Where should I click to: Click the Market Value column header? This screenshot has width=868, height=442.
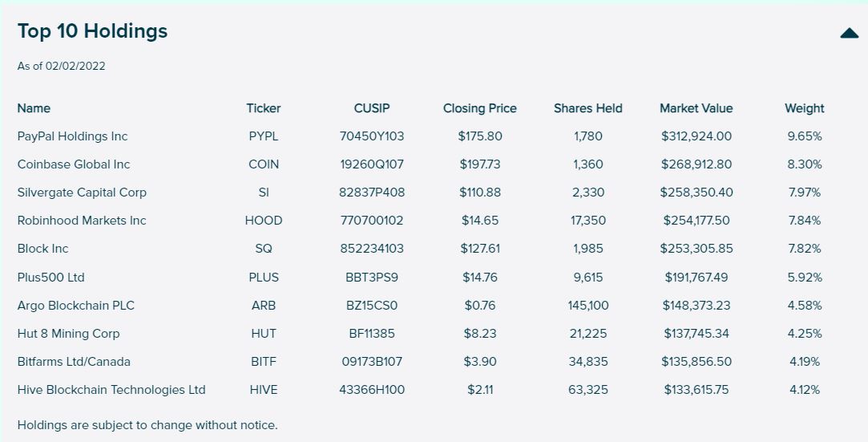(696, 108)
